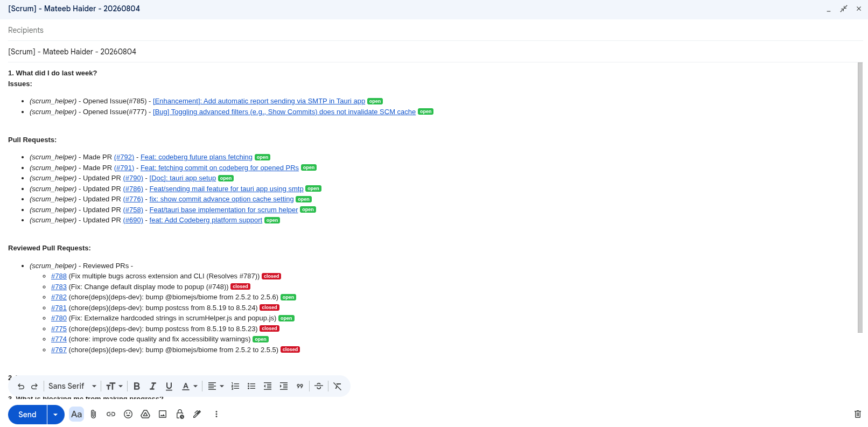Click the message body scrollbar
868x427 pixels.
[860, 198]
